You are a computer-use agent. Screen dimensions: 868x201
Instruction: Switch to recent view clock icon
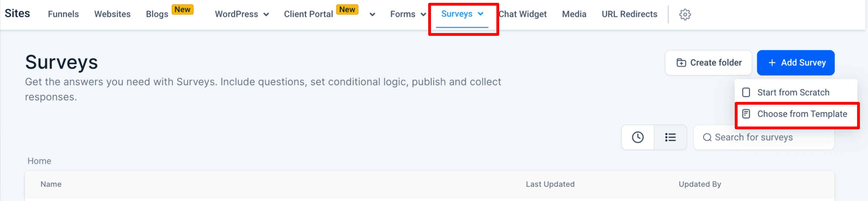click(x=638, y=137)
